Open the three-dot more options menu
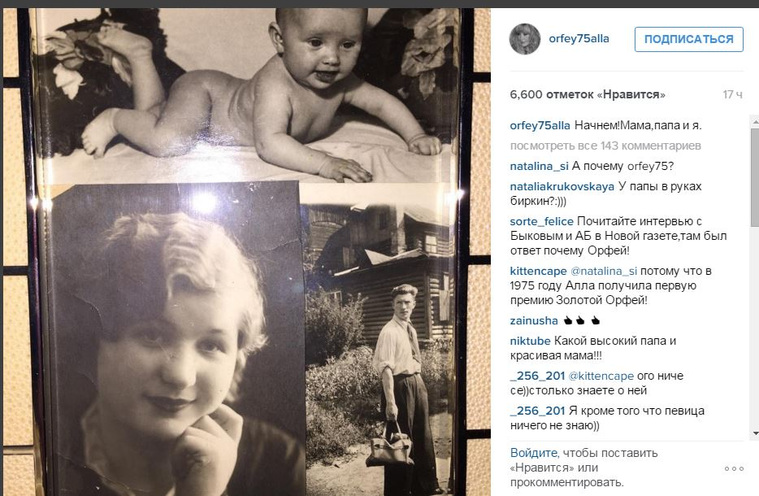The width and height of the screenshot is (759, 496). pyautogui.click(x=734, y=468)
